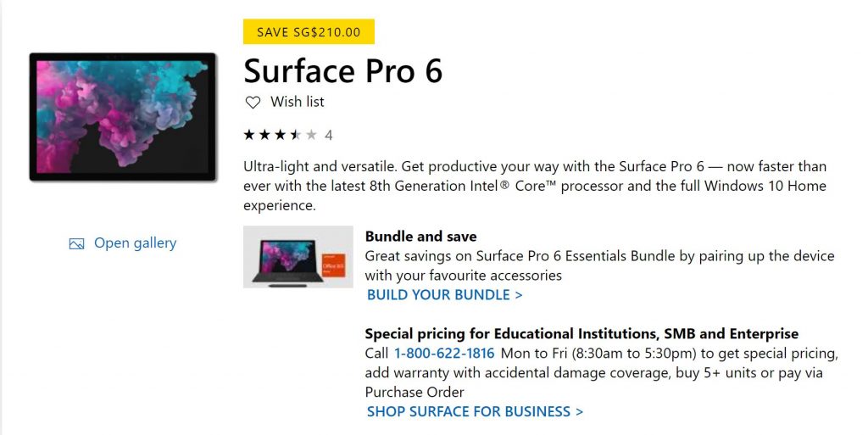Click the half-filled fourth rating star
This screenshot has height=435, width=868.
295,134
